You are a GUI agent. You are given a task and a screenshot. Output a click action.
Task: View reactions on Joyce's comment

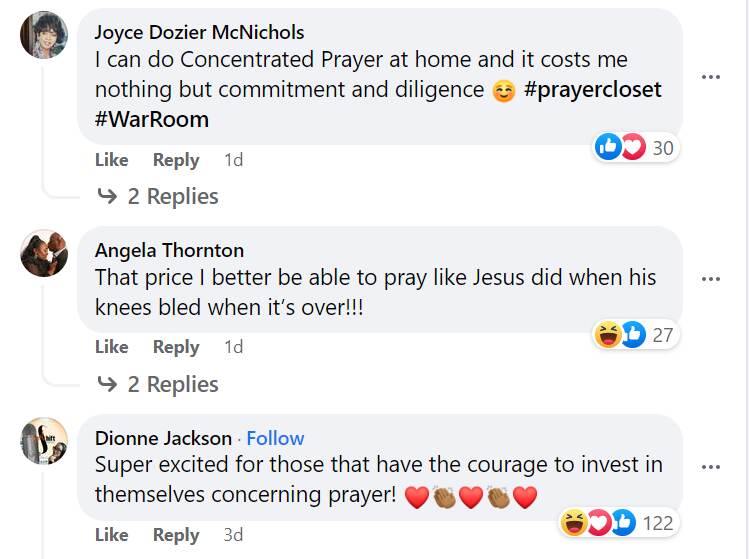click(635, 148)
